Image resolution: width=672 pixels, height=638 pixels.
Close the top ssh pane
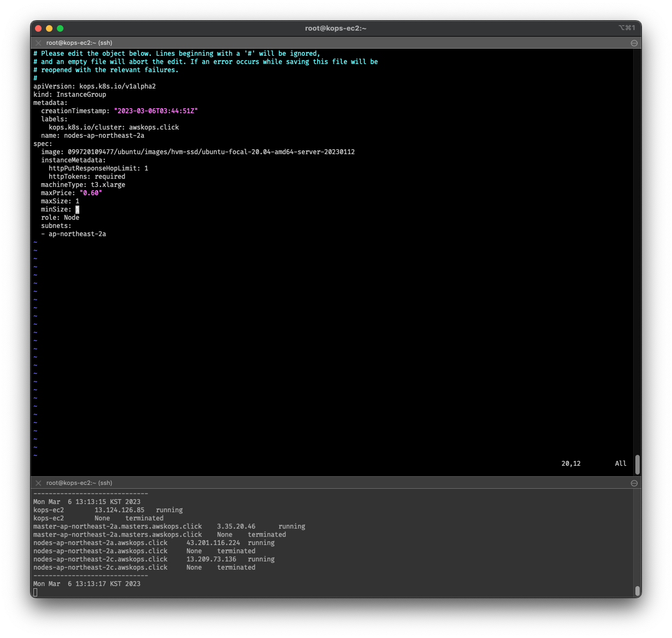point(38,43)
